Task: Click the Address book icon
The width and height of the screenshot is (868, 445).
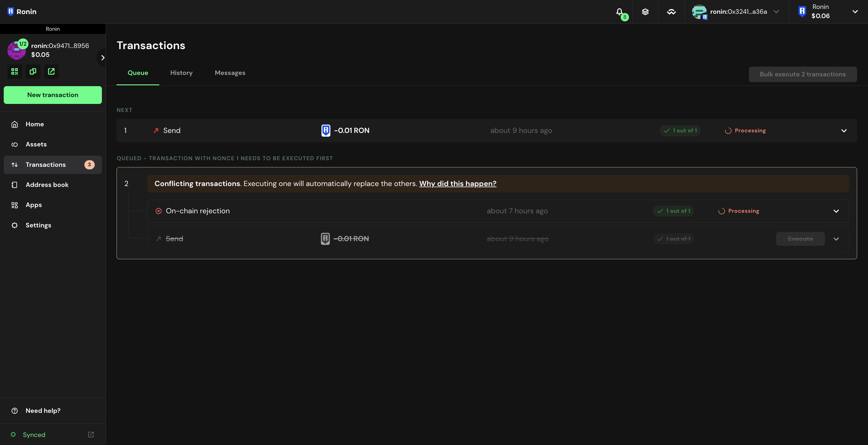Action: [14, 185]
